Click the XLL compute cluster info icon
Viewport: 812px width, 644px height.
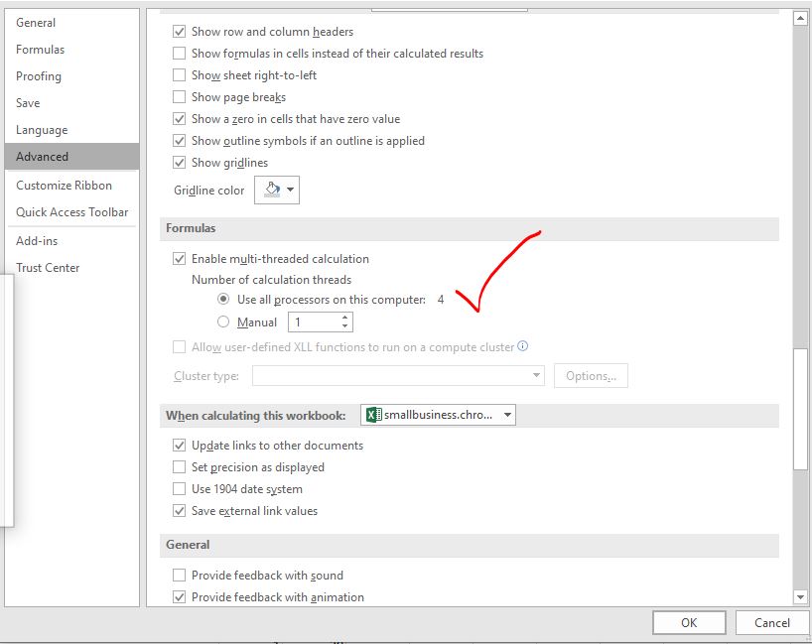523,345
